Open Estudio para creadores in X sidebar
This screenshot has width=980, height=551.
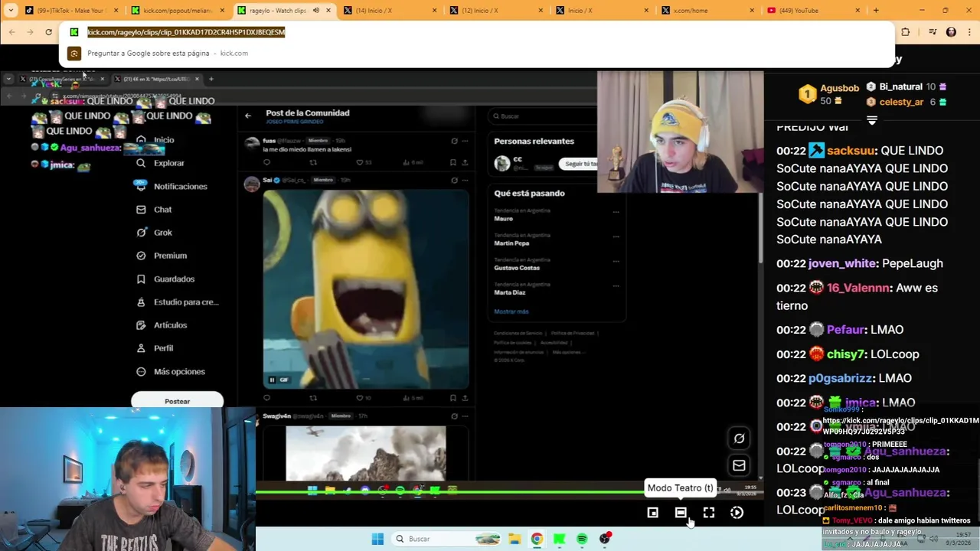pos(178,302)
